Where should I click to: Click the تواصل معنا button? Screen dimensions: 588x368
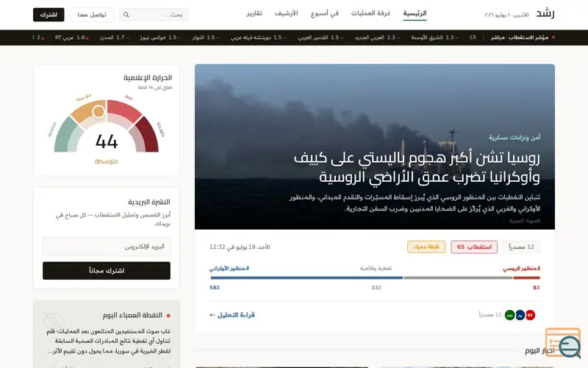[92, 15]
